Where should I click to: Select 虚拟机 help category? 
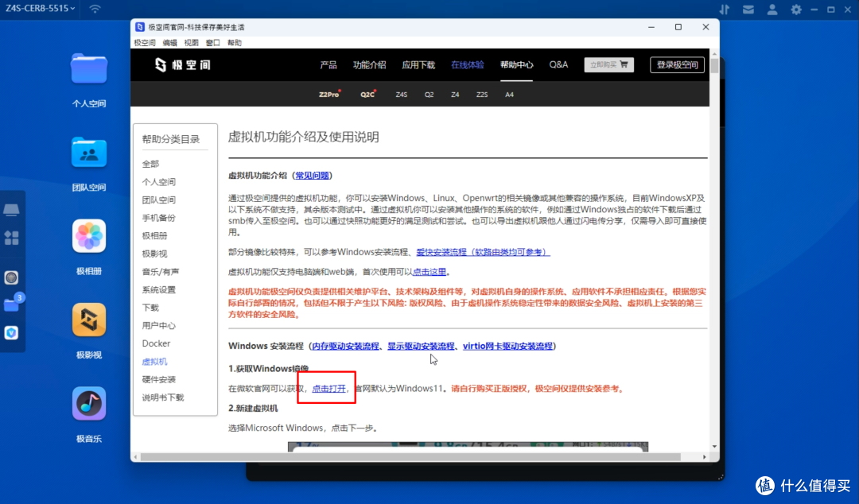[x=154, y=362]
